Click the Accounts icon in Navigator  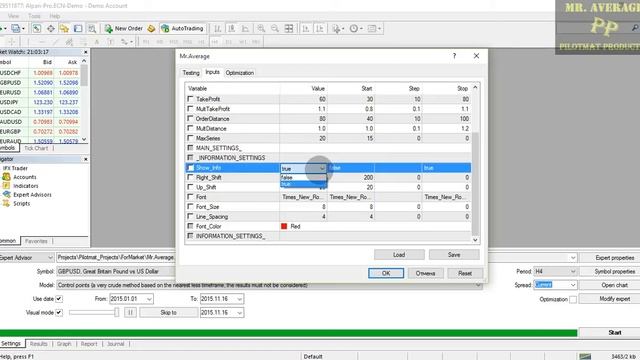7,177
